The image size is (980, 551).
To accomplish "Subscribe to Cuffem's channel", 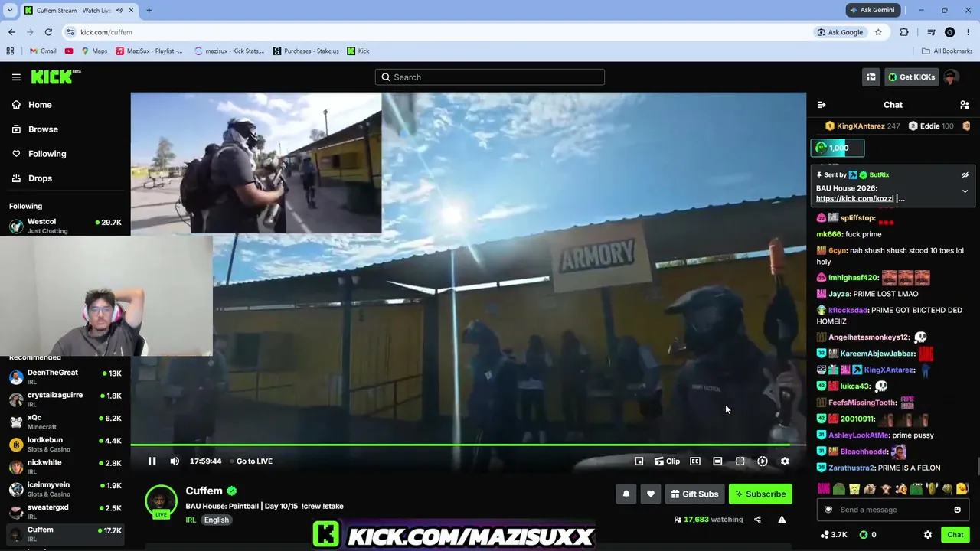I will (x=760, y=494).
